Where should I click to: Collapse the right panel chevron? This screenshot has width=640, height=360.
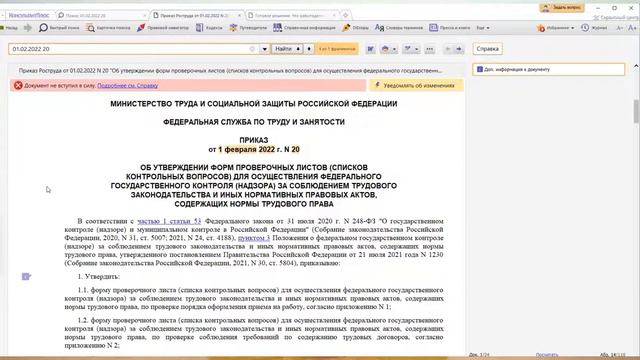[x=636, y=66]
